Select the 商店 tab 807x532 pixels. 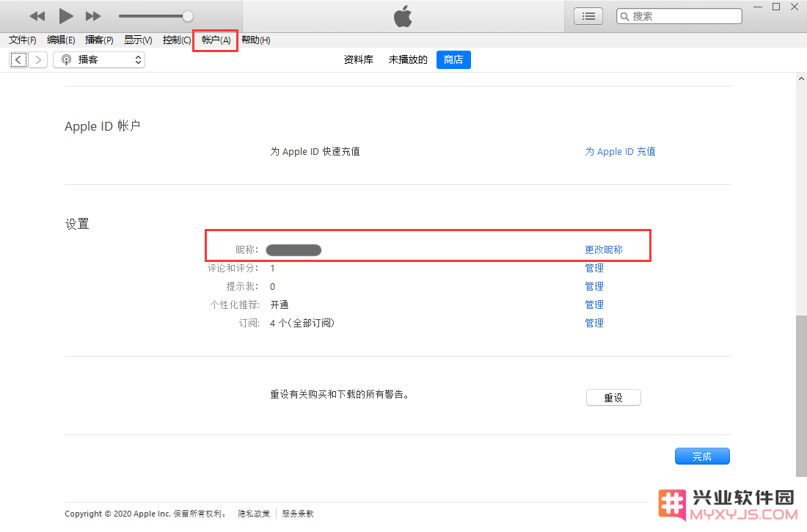tap(453, 59)
